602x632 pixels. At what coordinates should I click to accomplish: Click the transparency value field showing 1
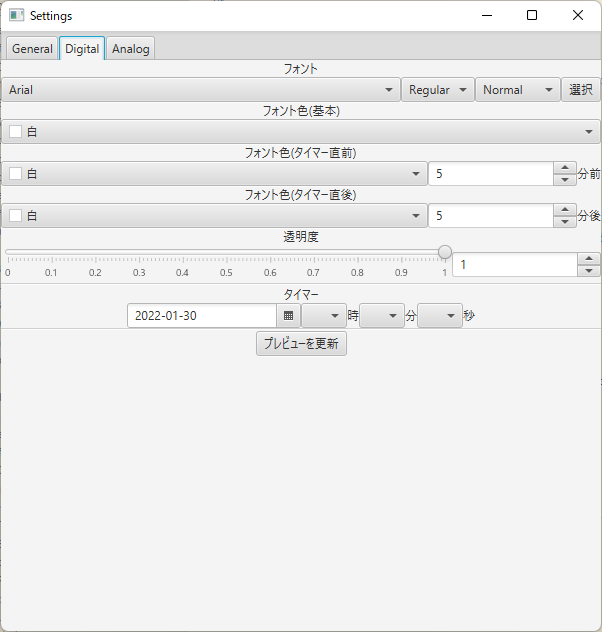[515, 265]
